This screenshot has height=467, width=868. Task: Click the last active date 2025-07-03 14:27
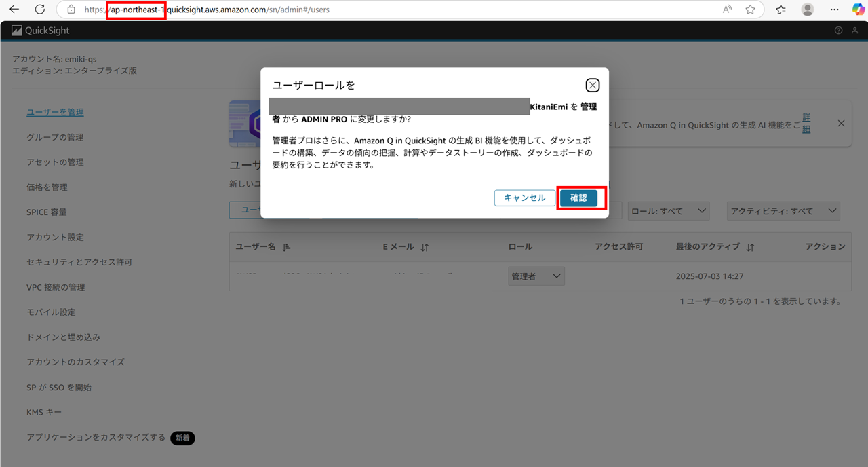(710, 276)
